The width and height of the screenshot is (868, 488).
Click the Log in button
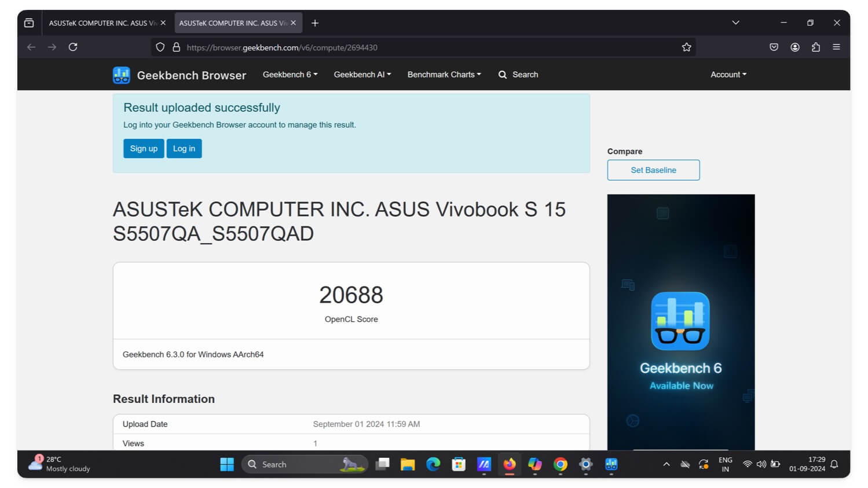coord(184,148)
